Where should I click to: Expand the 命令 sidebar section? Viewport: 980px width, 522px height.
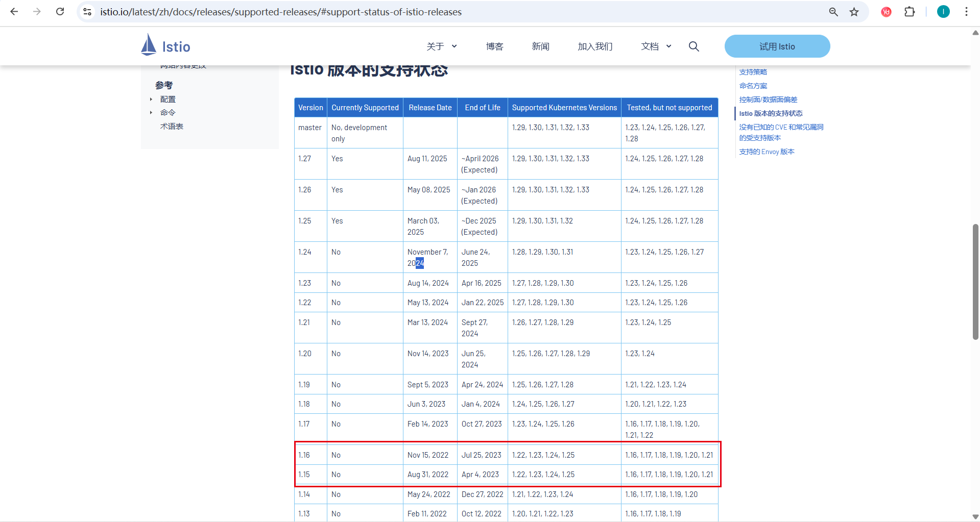pyautogui.click(x=151, y=113)
